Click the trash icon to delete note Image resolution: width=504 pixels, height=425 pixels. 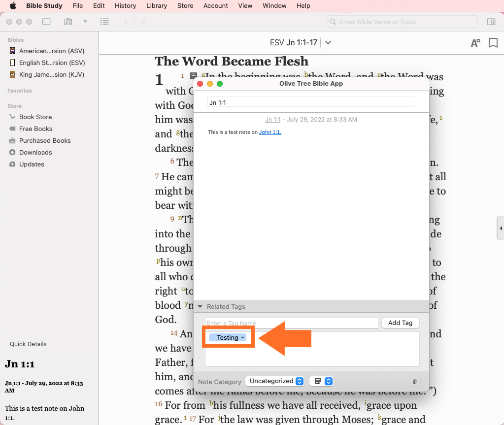tap(414, 381)
